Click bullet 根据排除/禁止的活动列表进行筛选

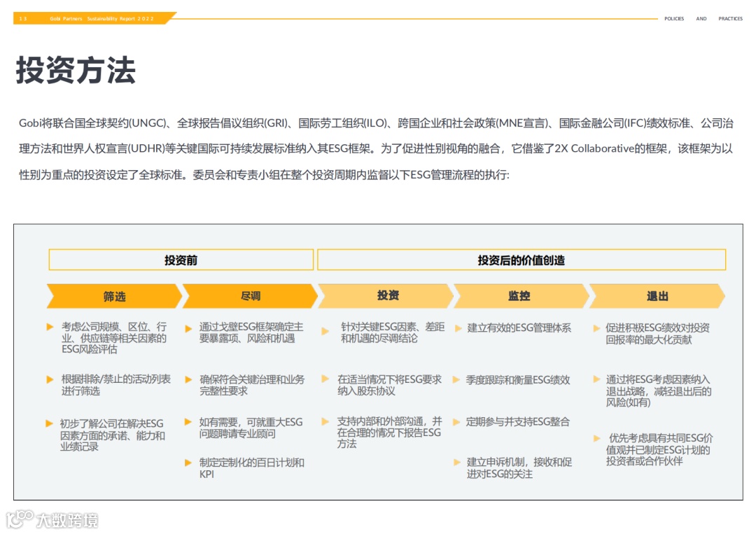click(x=115, y=385)
